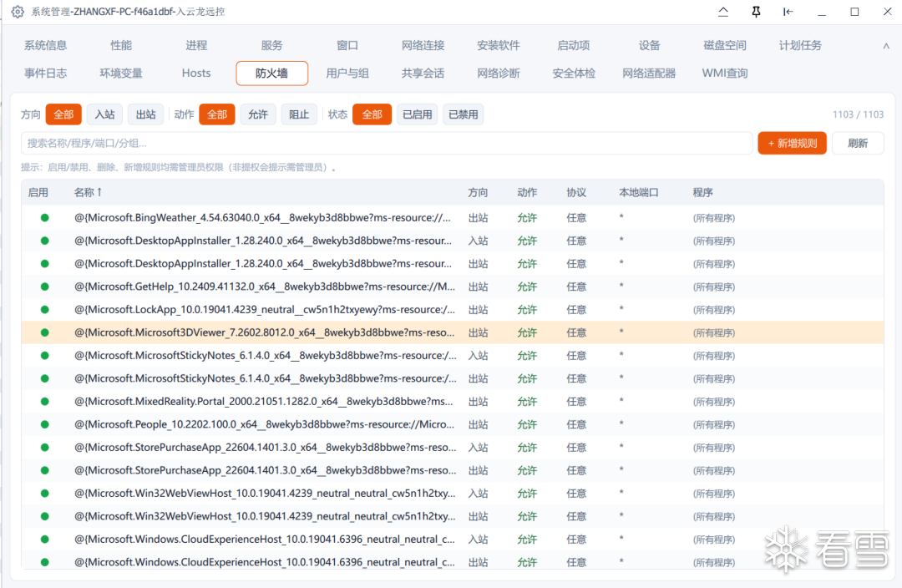Switch to the 网络适配器 tab
902x588 pixels.
pos(649,73)
